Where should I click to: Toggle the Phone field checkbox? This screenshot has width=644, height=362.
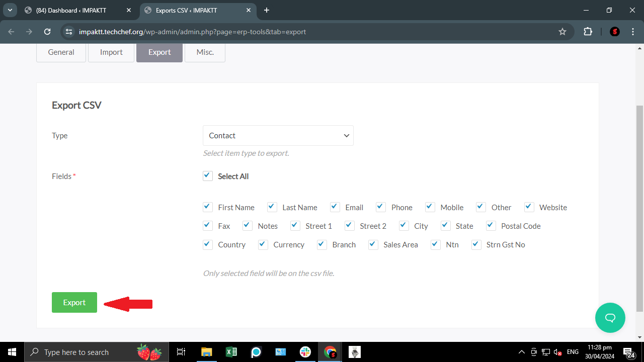click(x=381, y=207)
